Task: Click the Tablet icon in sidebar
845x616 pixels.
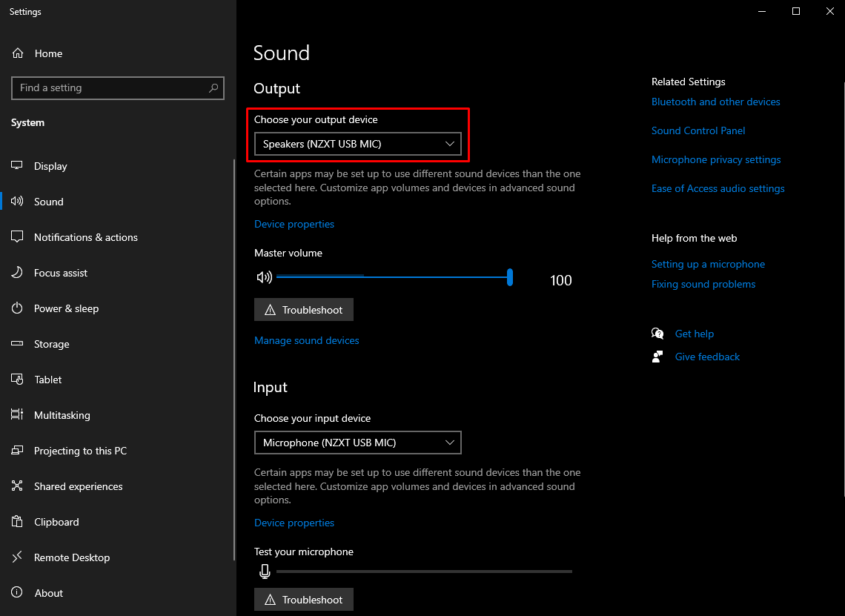Action: point(17,379)
